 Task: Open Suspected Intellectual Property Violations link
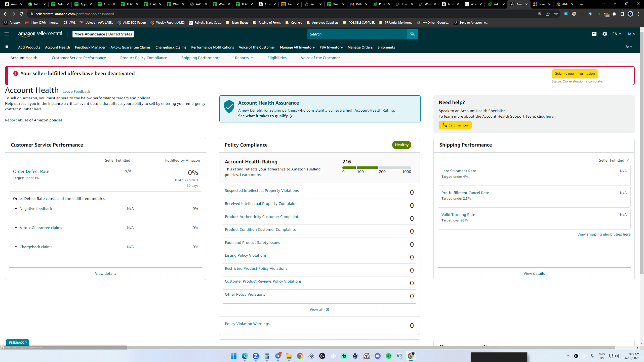coord(262,191)
